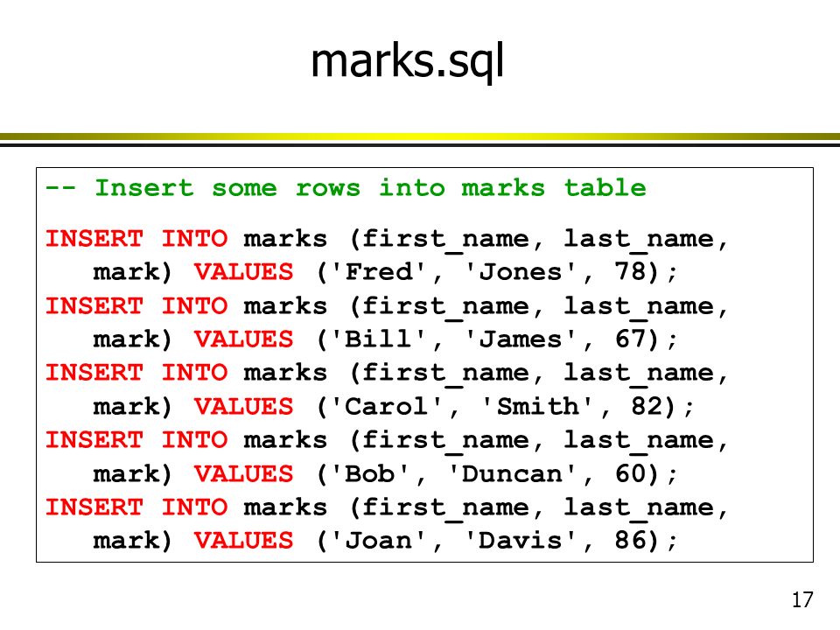Click the mark value 86
This screenshot has height=630, width=840.
pyautogui.click(x=631, y=540)
